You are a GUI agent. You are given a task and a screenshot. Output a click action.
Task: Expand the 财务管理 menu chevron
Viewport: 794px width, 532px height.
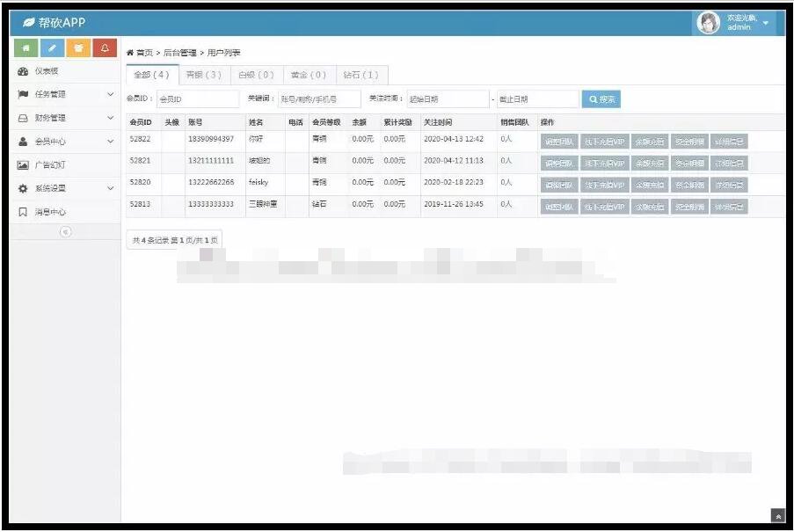click(x=111, y=118)
